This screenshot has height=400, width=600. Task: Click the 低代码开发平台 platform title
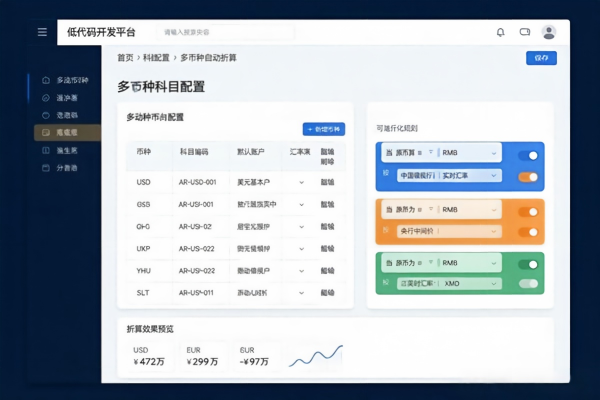coord(101,32)
